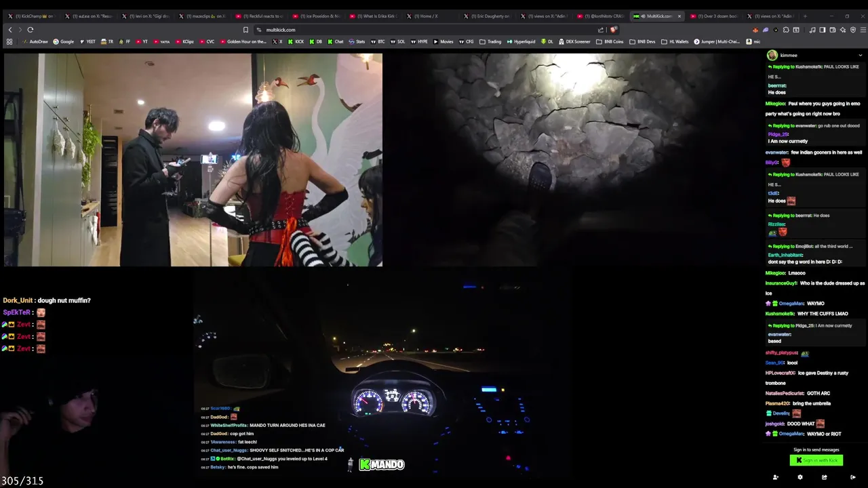The image size is (868, 488).
Task: Switch to the Reckful reacts YouTube tab
Action: (260, 16)
